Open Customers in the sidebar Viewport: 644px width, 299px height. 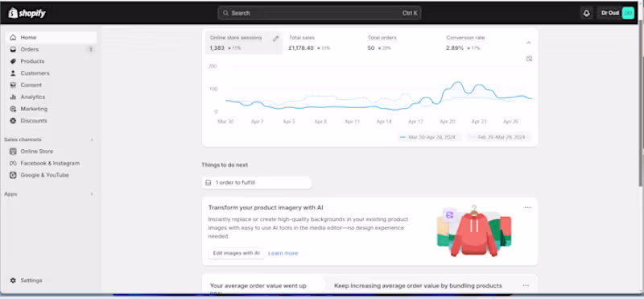pyautogui.click(x=51, y=73)
